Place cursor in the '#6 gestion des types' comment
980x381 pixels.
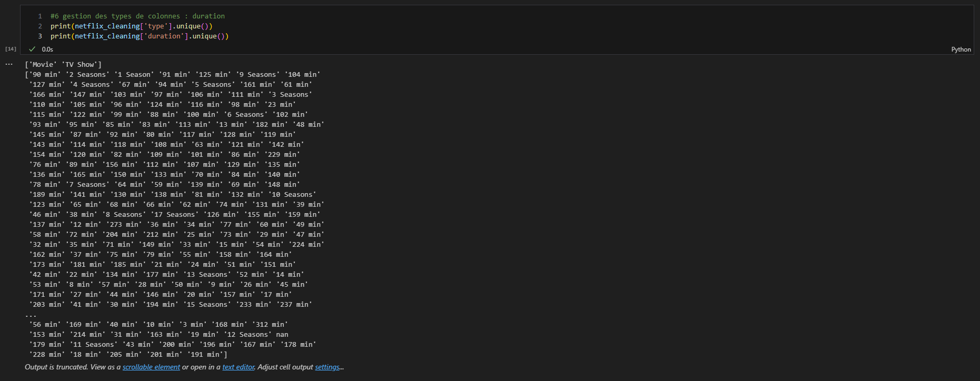[137, 16]
